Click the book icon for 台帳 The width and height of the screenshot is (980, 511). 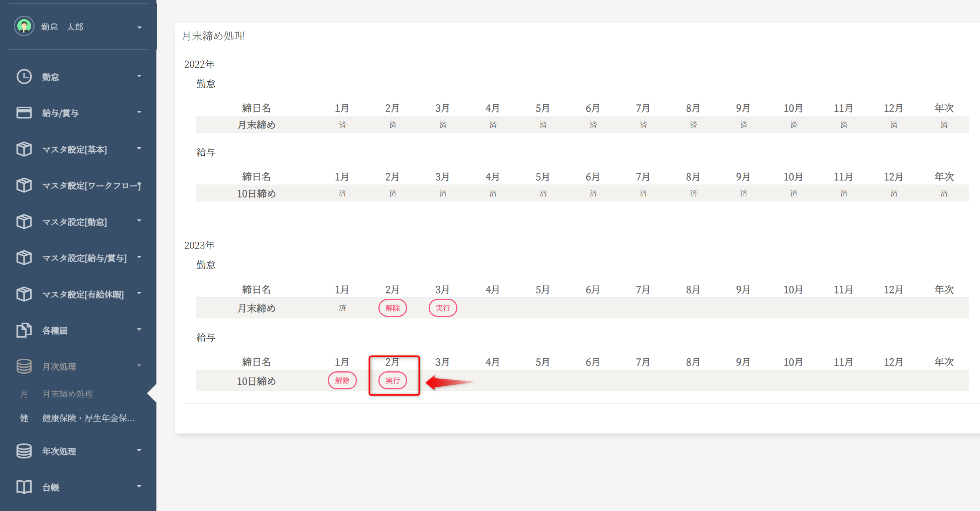pos(24,487)
